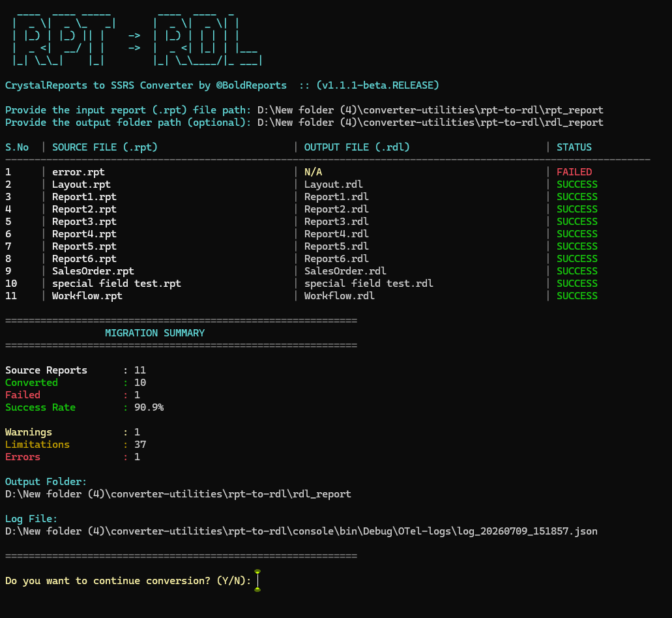Click the input report file path text

click(430, 110)
